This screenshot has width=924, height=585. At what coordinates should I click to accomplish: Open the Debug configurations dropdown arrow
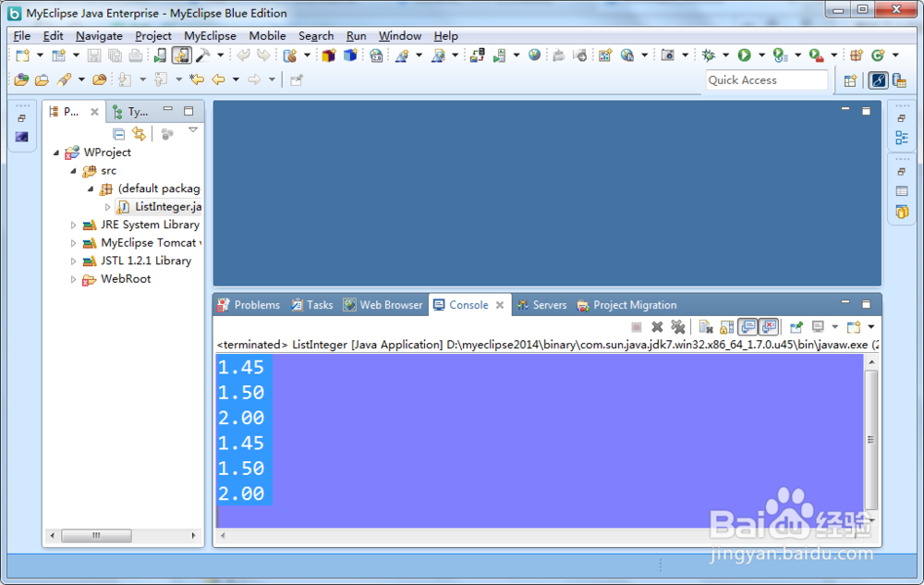click(725, 55)
